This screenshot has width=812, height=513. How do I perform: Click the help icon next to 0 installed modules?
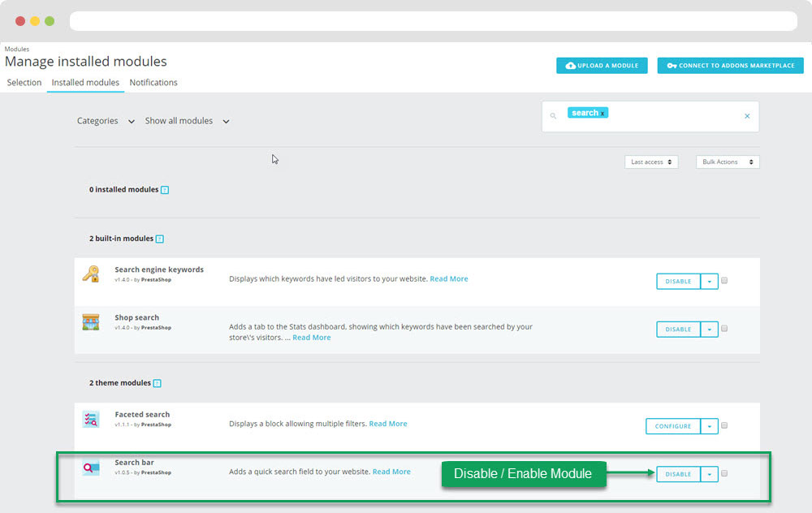click(165, 190)
